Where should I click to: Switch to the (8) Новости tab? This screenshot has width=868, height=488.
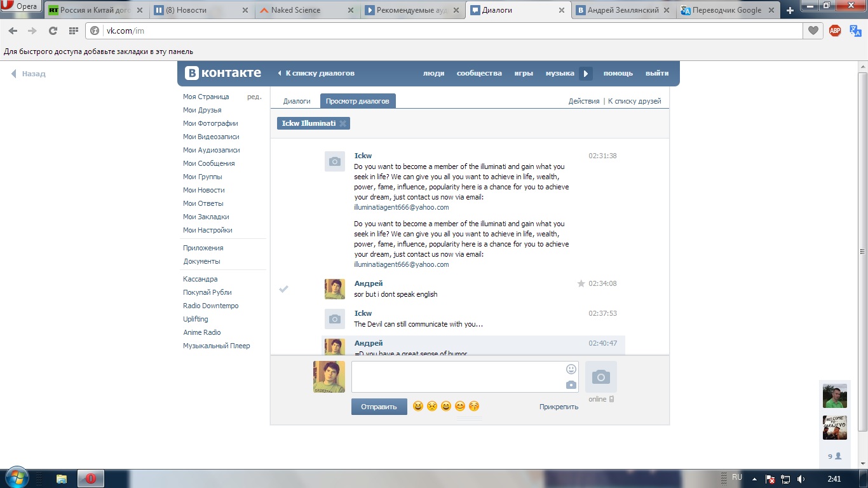coord(201,10)
